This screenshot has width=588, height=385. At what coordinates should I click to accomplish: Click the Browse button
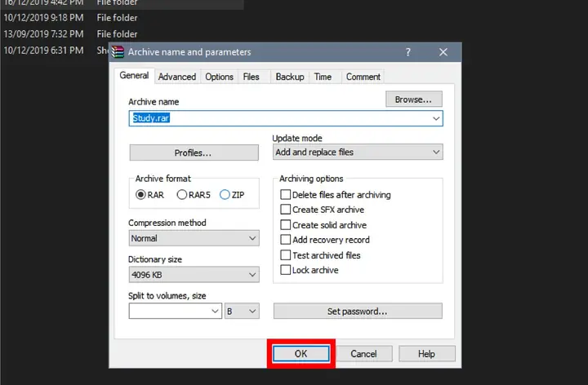point(413,100)
